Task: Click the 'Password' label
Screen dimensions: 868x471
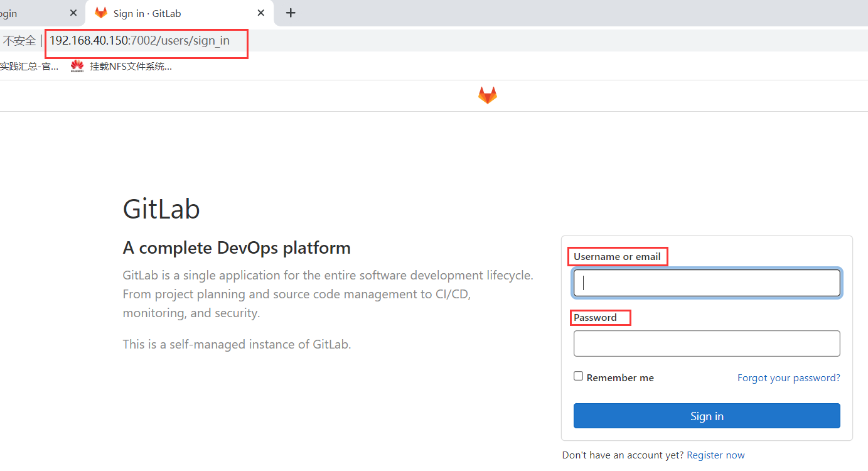Action: pyautogui.click(x=595, y=317)
